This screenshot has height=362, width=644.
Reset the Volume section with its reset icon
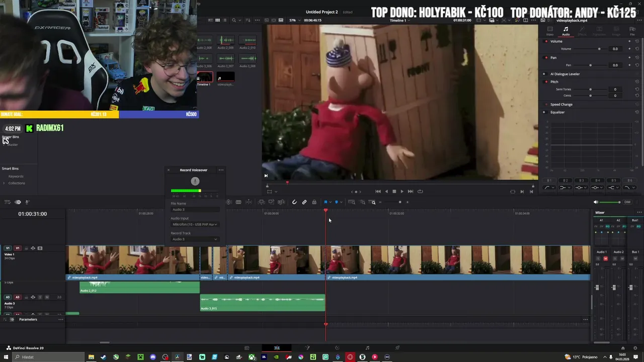click(637, 41)
